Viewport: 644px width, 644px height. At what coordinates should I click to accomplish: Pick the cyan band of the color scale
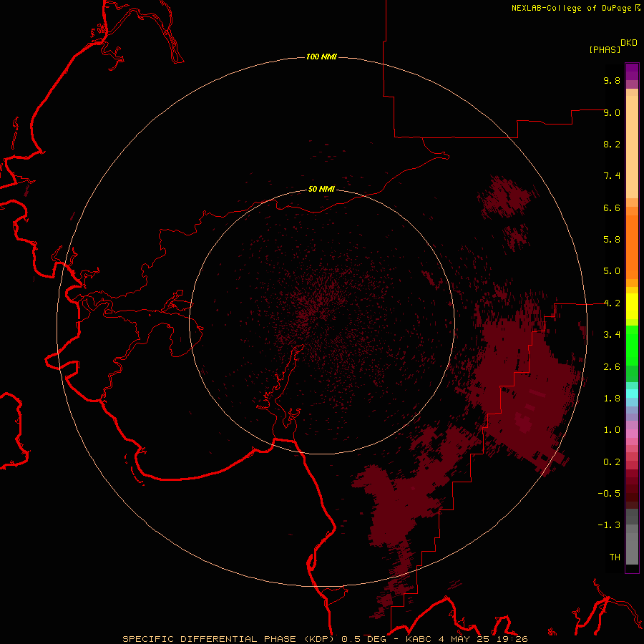632,394
